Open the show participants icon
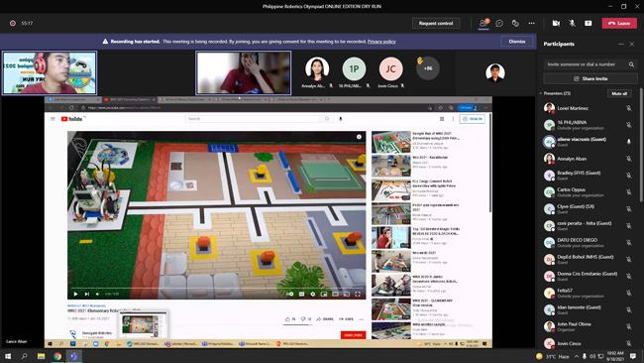The width and height of the screenshot is (644, 363). (x=483, y=24)
